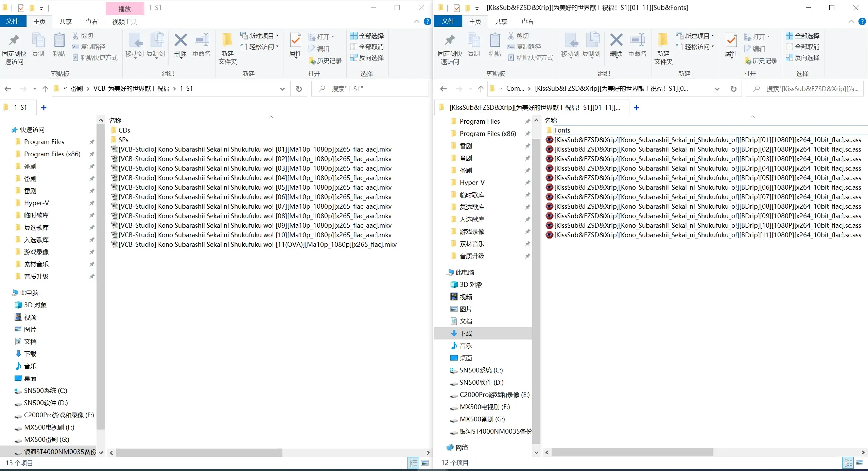This screenshot has width=868, height=471.
Task: Click Properties icon in left window ribbon
Action: [295, 40]
